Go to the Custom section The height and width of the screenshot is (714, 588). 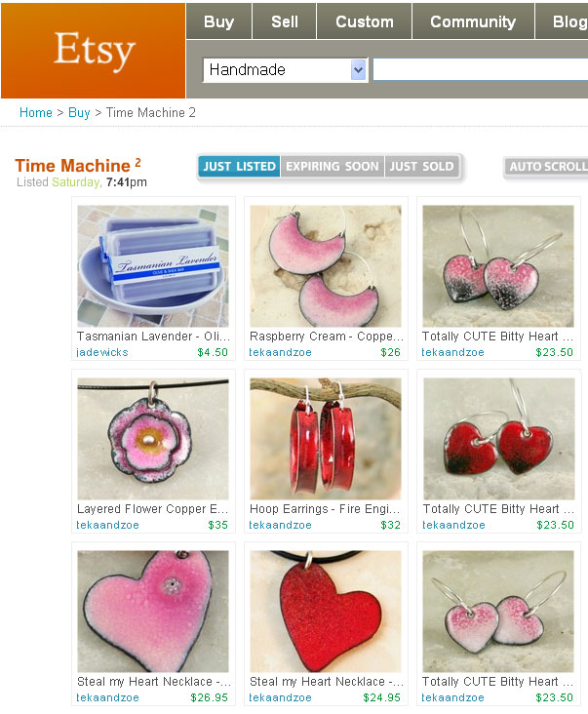[x=365, y=21]
